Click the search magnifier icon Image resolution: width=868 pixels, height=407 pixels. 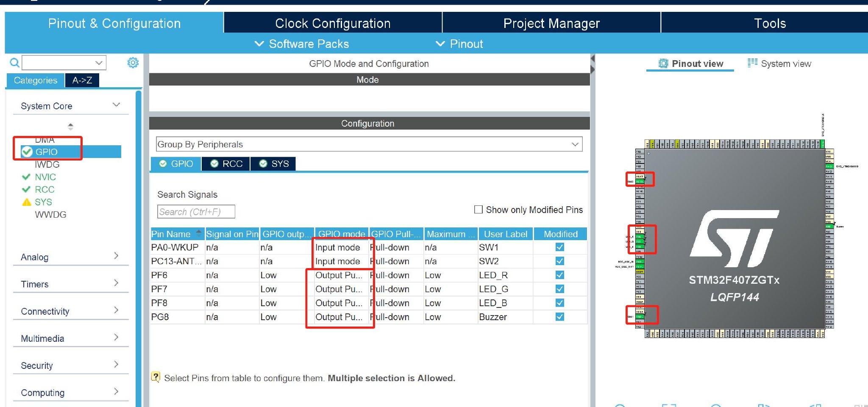[14, 63]
